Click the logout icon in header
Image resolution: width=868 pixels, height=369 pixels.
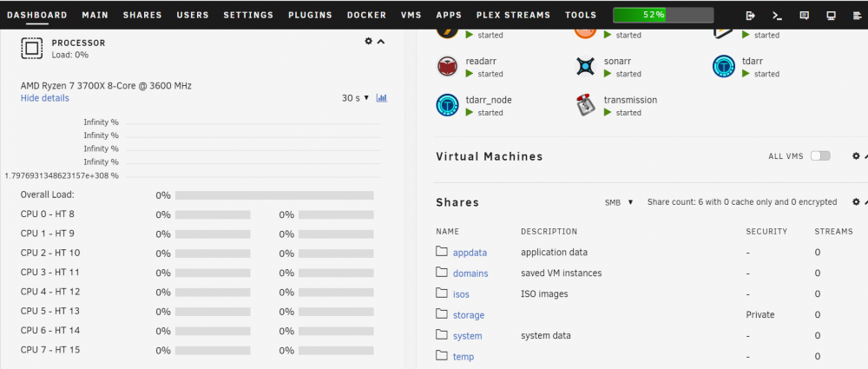(751, 16)
